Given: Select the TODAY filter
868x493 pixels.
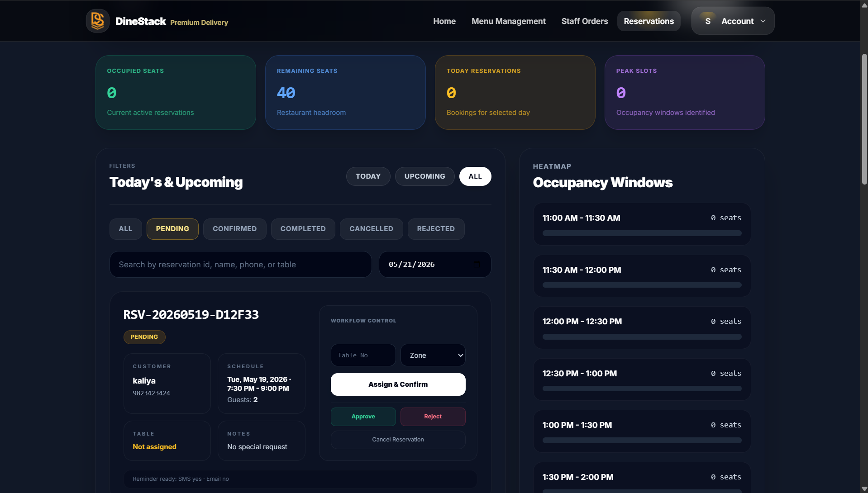Looking at the screenshot, I should click(368, 176).
